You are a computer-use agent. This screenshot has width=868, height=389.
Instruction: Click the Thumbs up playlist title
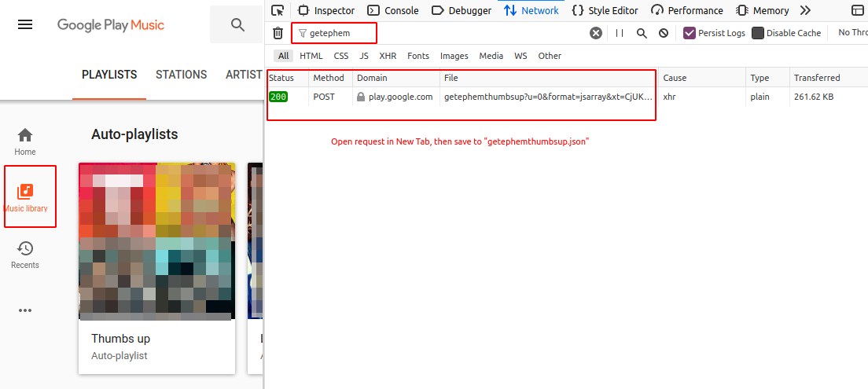(x=120, y=339)
